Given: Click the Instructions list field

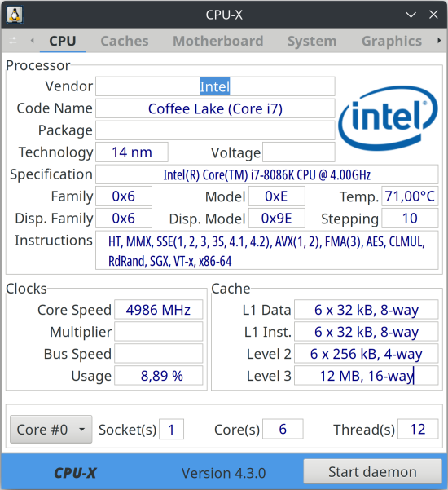Looking at the screenshot, I should coord(267,250).
